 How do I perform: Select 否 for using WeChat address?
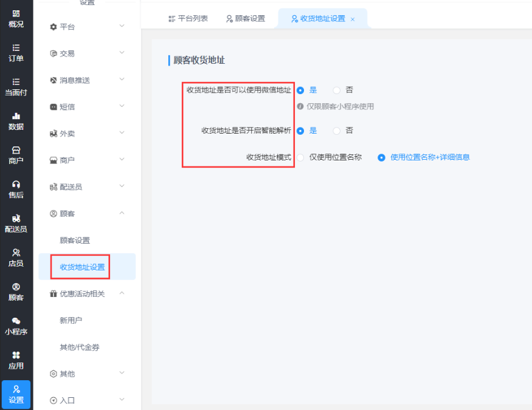coord(337,90)
